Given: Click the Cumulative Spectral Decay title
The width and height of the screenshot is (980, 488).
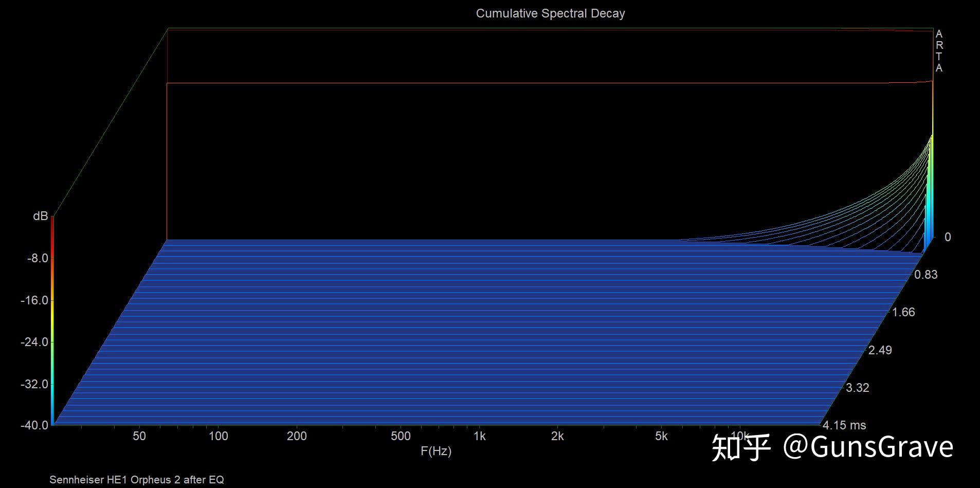Looking at the screenshot, I should click(x=550, y=13).
